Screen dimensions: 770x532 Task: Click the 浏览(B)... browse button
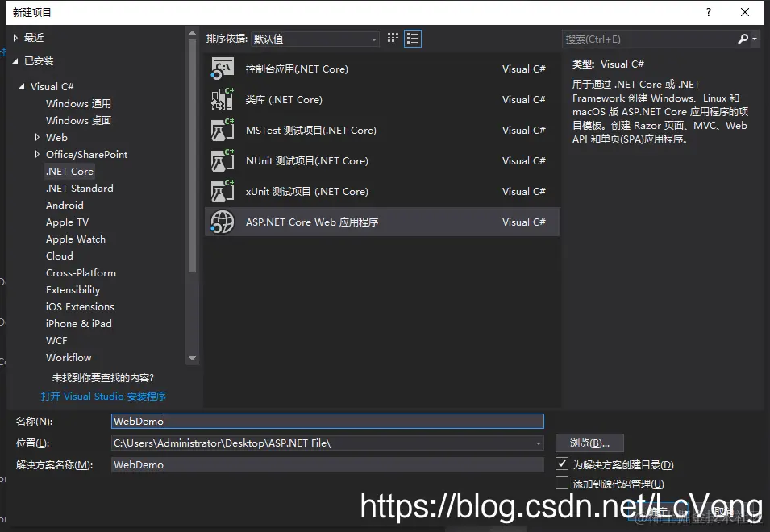pyautogui.click(x=589, y=443)
